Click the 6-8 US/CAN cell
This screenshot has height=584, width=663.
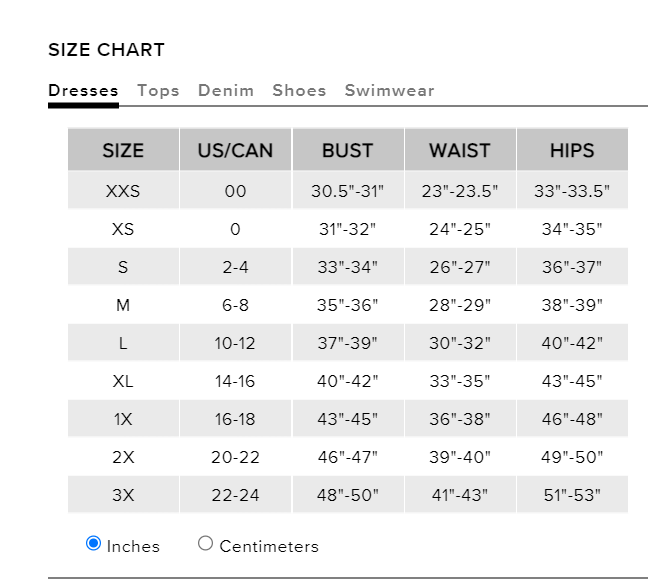pos(235,305)
